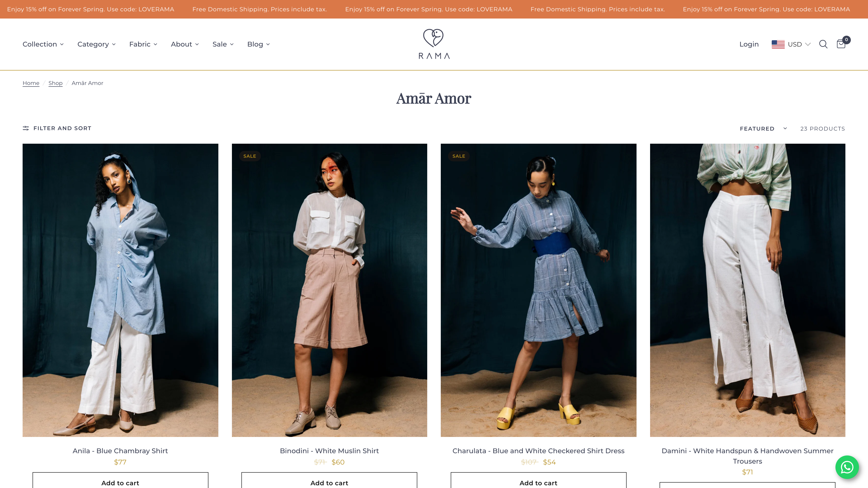Go to the Login page
Image resolution: width=868 pixels, height=488 pixels.
pos(749,45)
